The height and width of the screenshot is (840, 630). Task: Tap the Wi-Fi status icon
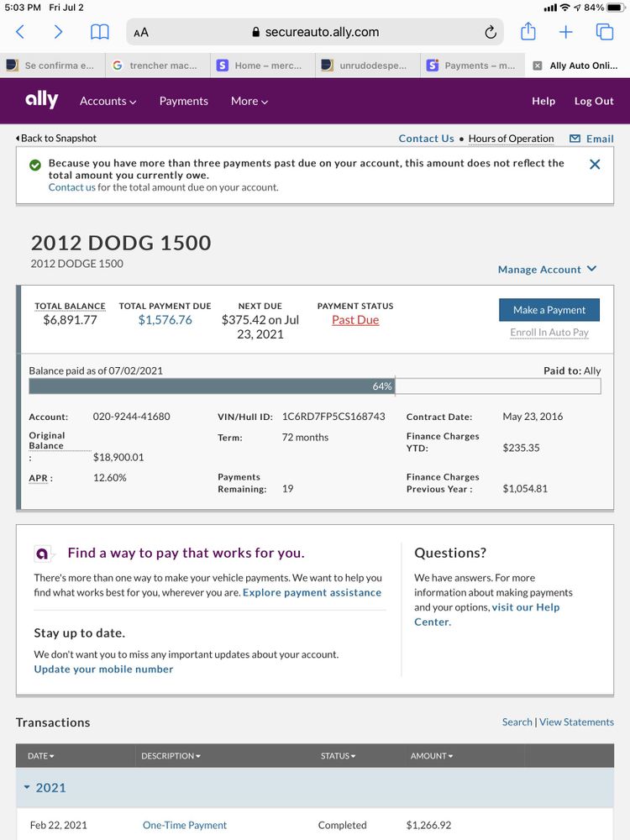(x=564, y=8)
